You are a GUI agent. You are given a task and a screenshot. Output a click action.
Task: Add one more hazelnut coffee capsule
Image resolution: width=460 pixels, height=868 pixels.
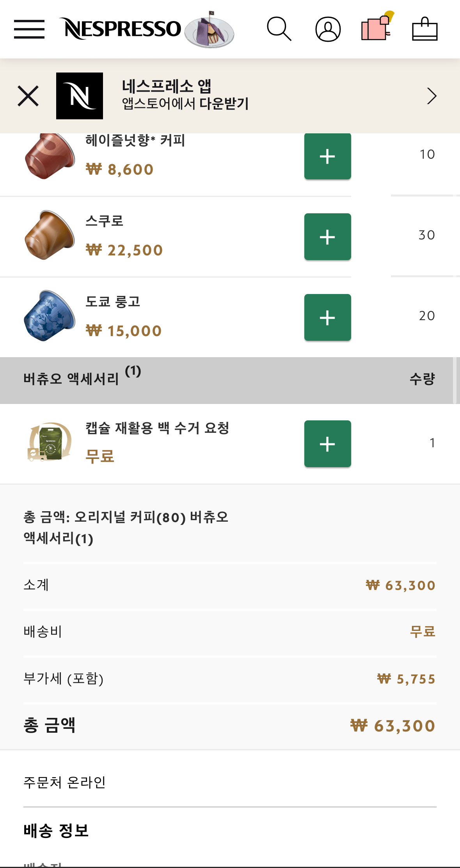(x=327, y=156)
